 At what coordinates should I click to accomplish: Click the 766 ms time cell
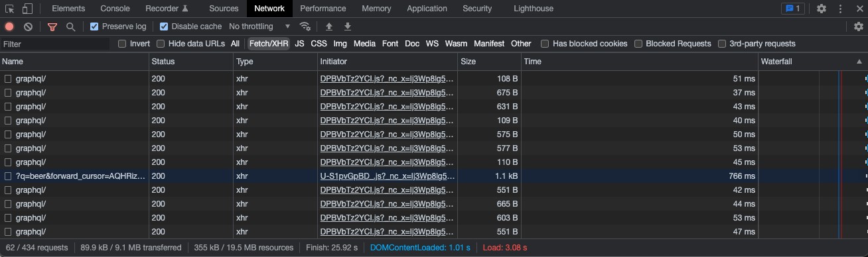pyautogui.click(x=640, y=176)
